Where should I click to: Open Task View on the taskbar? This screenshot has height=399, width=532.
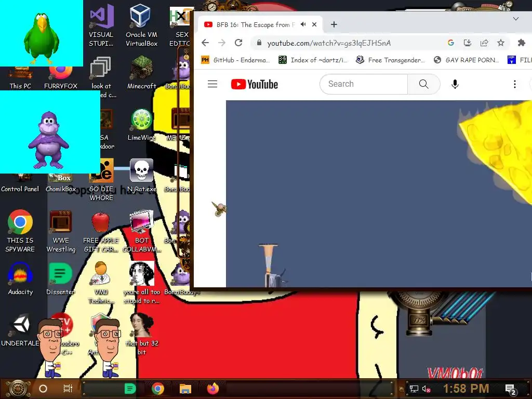coord(68,389)
